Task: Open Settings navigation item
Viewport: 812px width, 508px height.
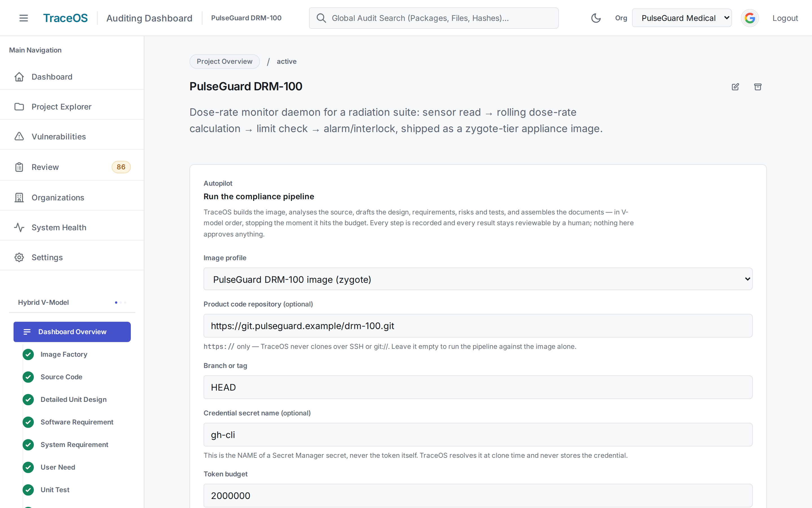Action: coord(72,257)
